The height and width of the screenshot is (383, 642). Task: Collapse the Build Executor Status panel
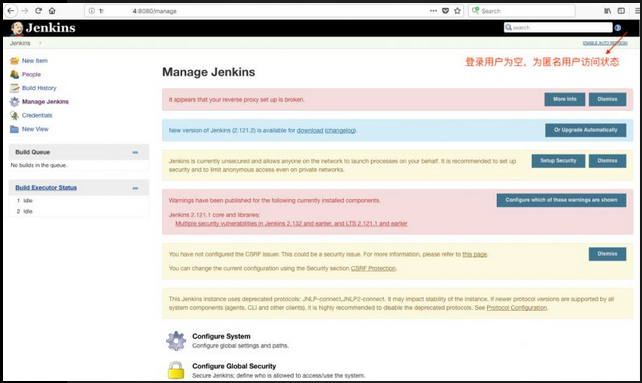(x=135, y=188)
